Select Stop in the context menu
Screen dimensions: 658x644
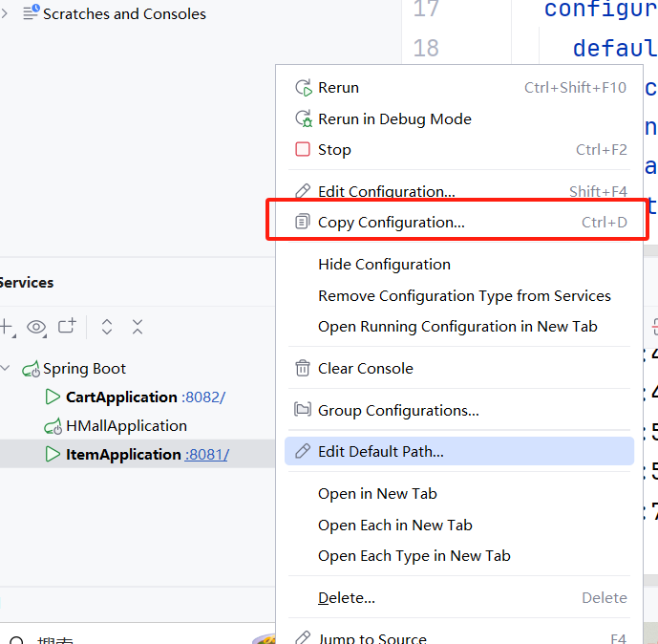click(x=459, y=149)
